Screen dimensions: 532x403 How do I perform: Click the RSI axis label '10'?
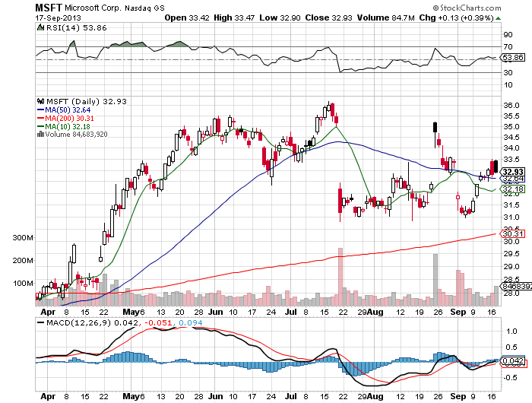[508, 85]
